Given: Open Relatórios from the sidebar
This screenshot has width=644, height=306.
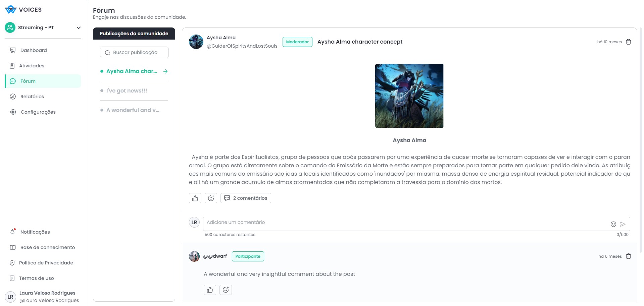Looking at the screenshot, I should tap(32, 97).
